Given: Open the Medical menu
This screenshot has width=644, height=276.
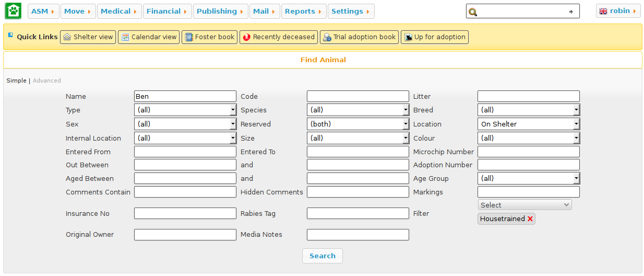Looking at the screenshot, I should (x=120, y=11).
